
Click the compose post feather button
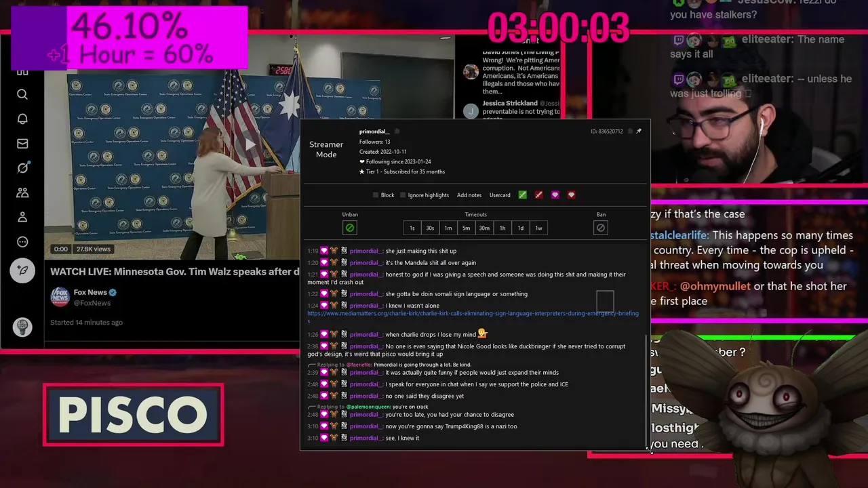[x=22, y=270]
